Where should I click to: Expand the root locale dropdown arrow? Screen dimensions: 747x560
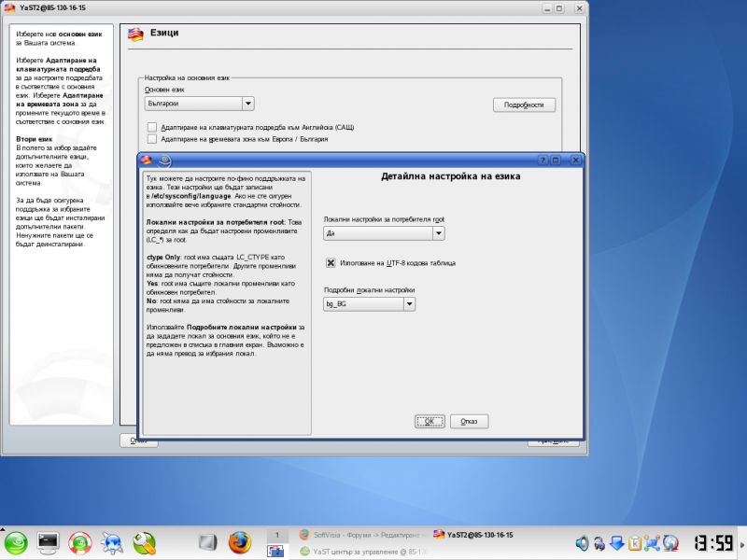[438, 233]
